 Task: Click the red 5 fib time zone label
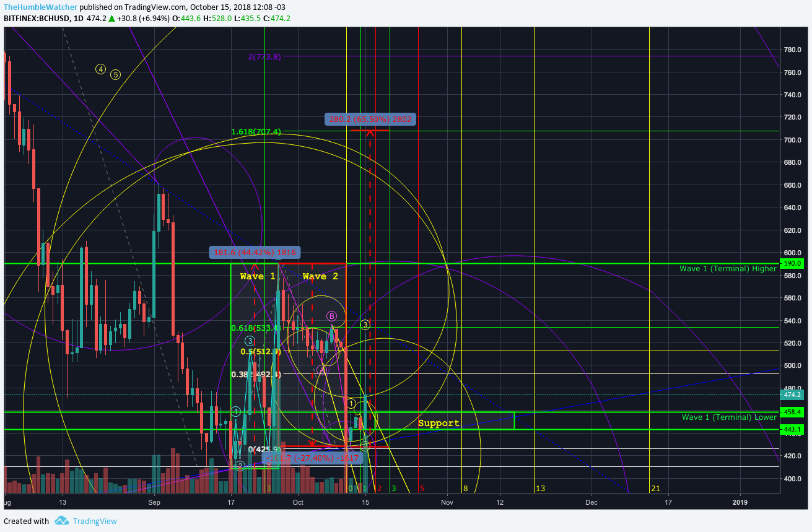422,489
